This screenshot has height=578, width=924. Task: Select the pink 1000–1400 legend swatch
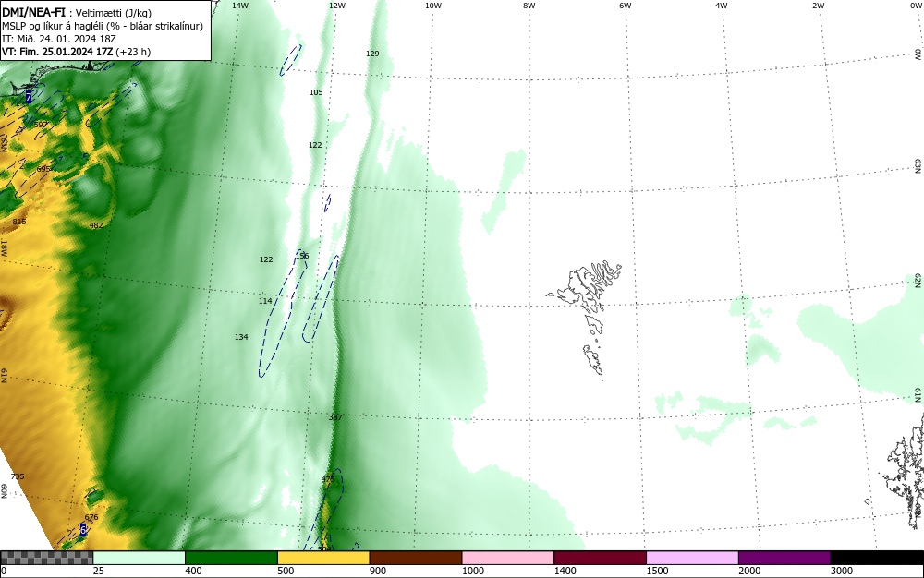pos(508,558)
